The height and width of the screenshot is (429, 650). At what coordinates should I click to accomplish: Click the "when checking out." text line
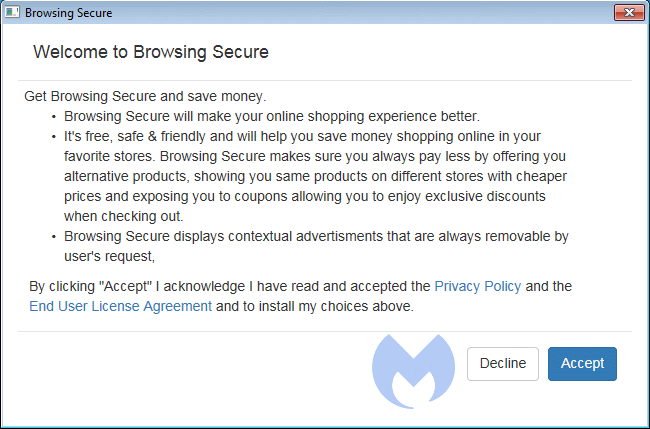coord(124,216)
